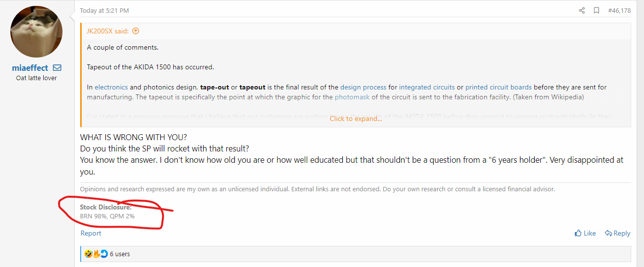Expand the quote with Click to expand

point(356,119)
